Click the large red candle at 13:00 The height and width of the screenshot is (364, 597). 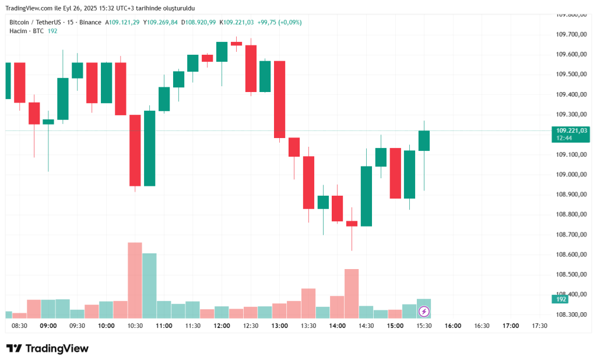(279, 99)
